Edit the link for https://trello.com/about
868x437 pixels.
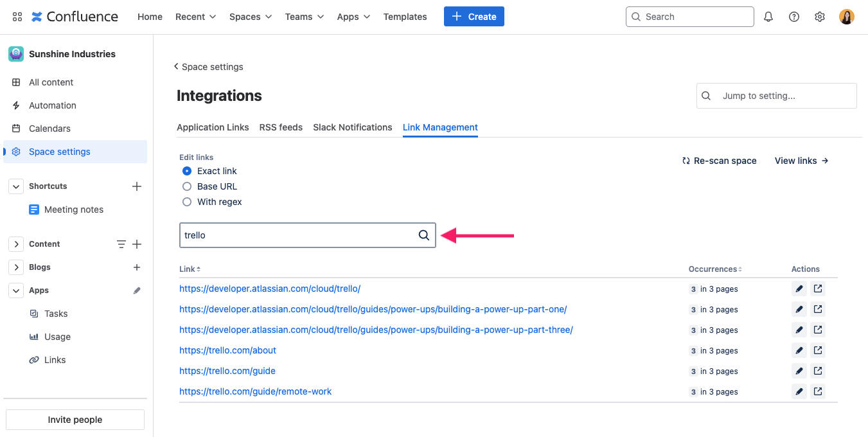pyautogui.click(x=799, y=350)
